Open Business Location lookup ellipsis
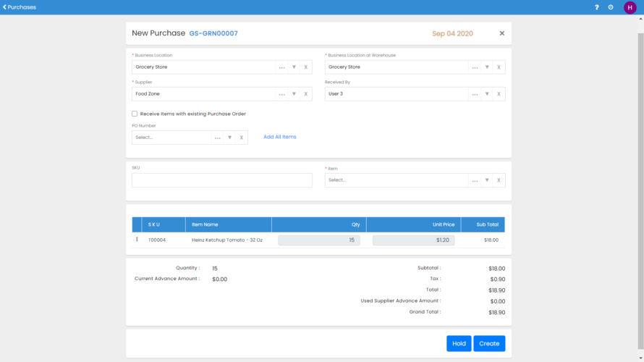The height and width of the screenshot is (362, 644). [x=281, y=67]
